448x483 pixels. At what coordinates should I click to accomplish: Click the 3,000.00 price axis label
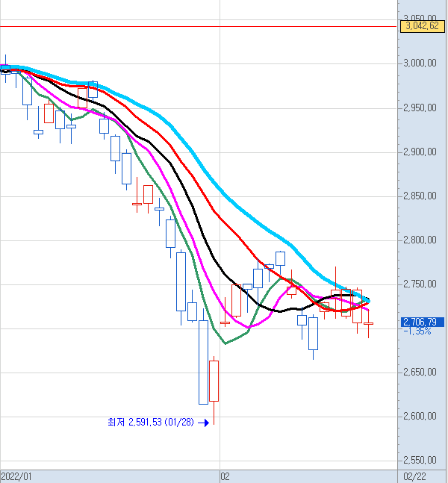(420, 63)
